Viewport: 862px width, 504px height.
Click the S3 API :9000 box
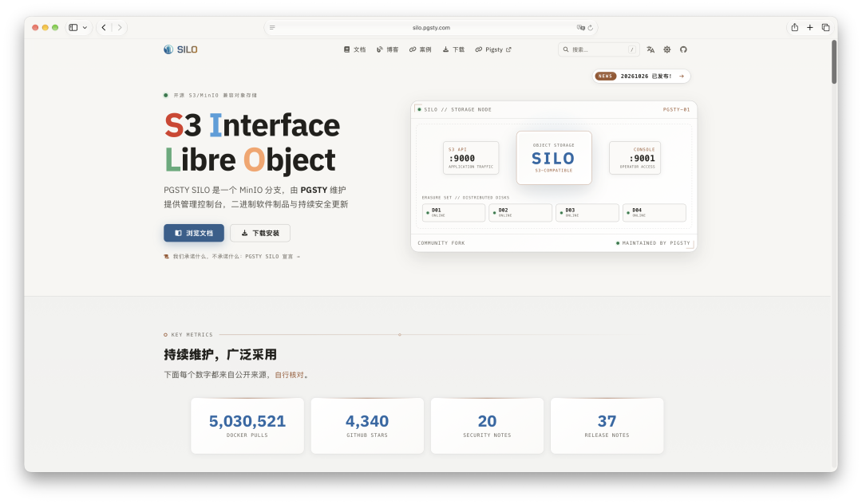tap(471, 158)
